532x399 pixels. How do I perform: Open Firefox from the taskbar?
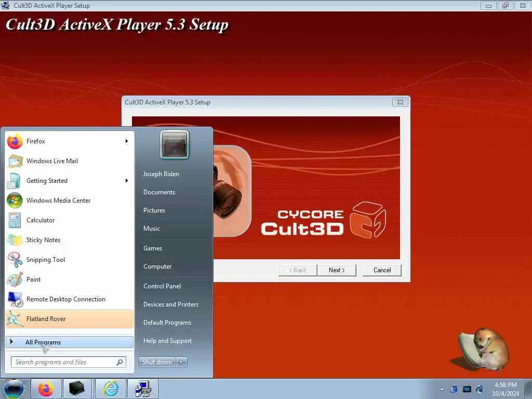pyautogui.click(x=46, y=389)
